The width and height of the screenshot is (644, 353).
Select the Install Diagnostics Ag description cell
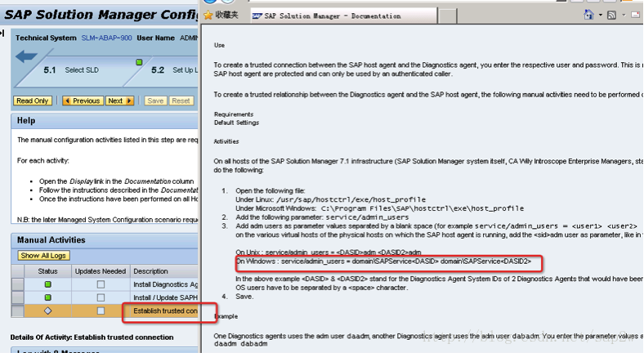point(166,284)
